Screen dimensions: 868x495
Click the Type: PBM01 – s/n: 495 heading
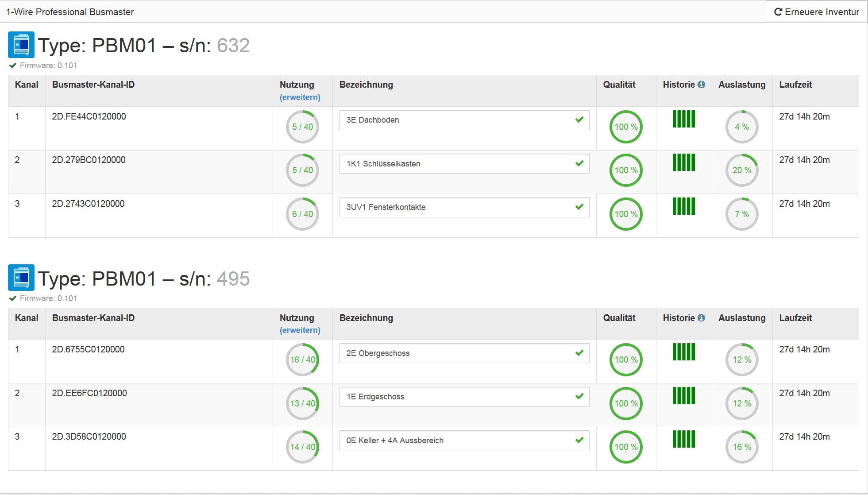tap(144, 279)
